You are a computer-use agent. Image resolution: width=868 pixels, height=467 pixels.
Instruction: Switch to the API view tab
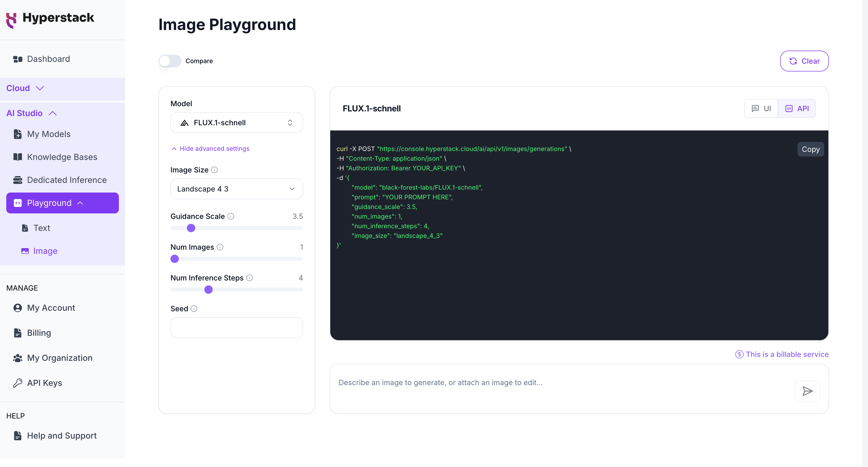(797, 109)
